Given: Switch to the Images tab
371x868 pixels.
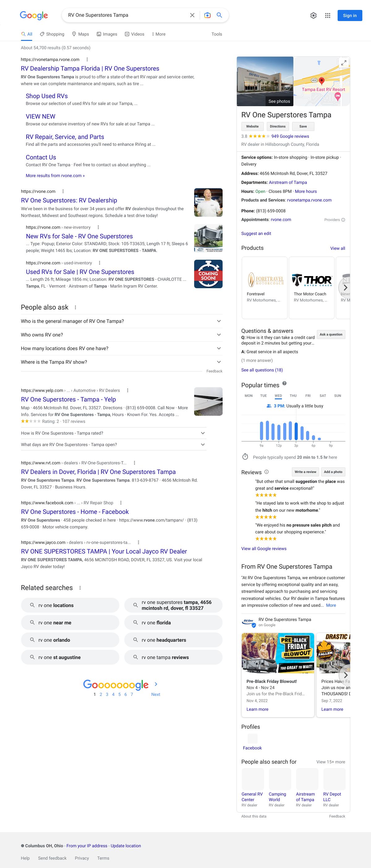Looking at the screenshot, I should tap(107, 34).
